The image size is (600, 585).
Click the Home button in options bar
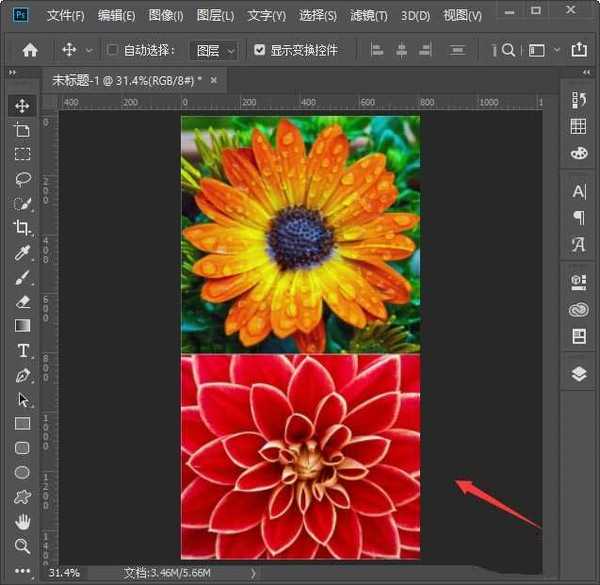coord(30,50)
